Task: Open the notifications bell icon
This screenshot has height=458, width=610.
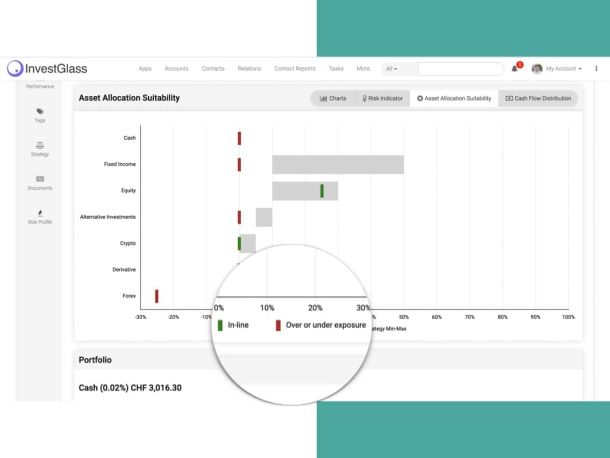Action: pyautogui.click(x=515, y=68)
